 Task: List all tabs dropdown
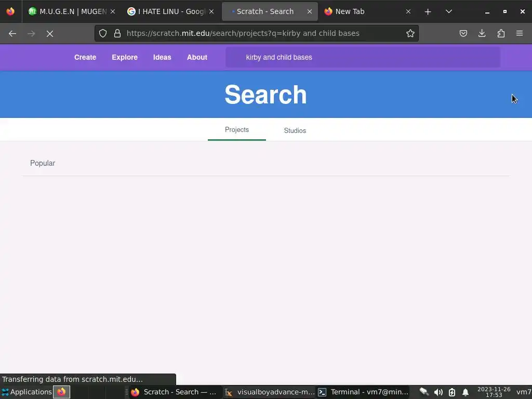[448, 11]
